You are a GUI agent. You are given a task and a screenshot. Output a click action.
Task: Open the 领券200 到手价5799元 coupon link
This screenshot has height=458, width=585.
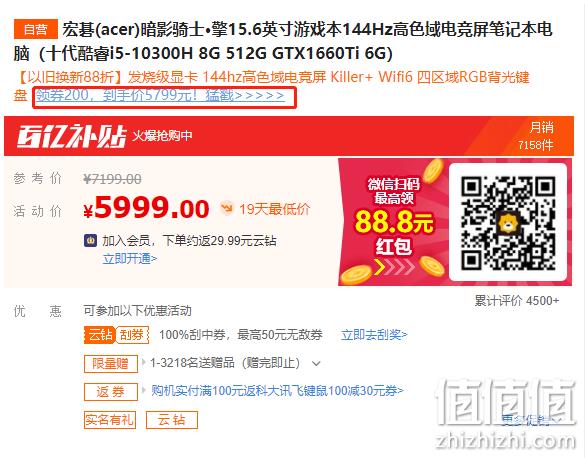pos(160,96)
